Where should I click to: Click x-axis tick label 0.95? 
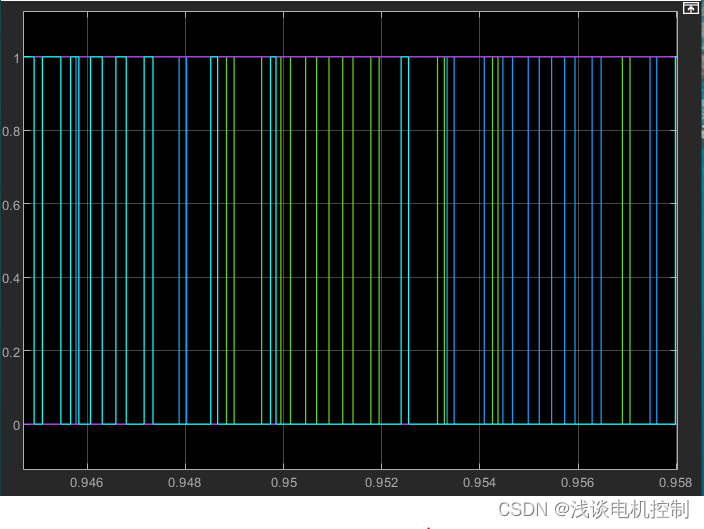(x=284, y=483)
